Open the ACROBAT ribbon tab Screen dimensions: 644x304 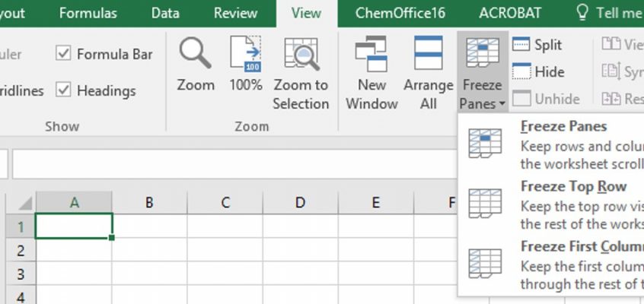click(x=510, y=13)
